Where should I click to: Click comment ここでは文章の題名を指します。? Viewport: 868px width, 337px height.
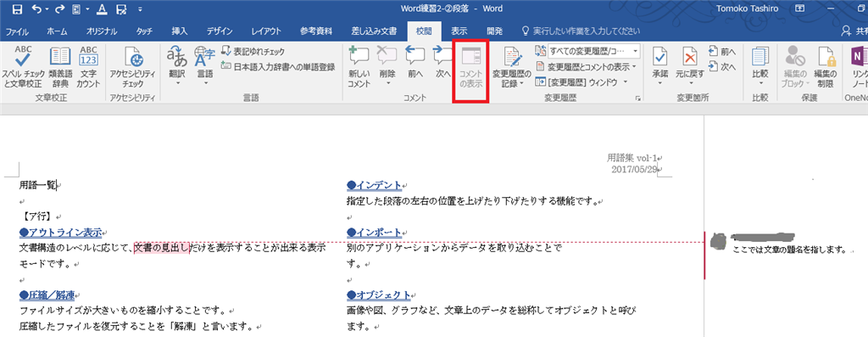[x=789, y=250]
